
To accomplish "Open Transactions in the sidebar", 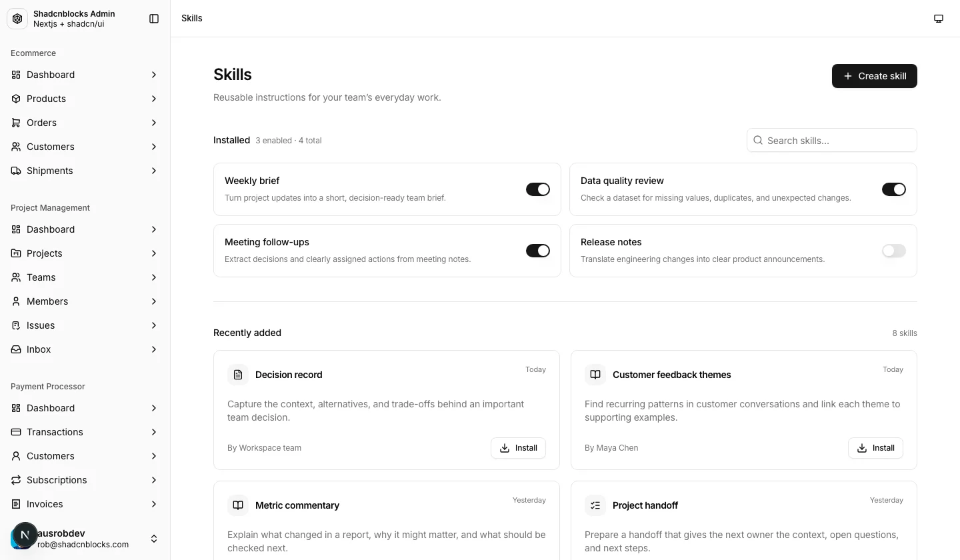I will click(x=85, y=432).
